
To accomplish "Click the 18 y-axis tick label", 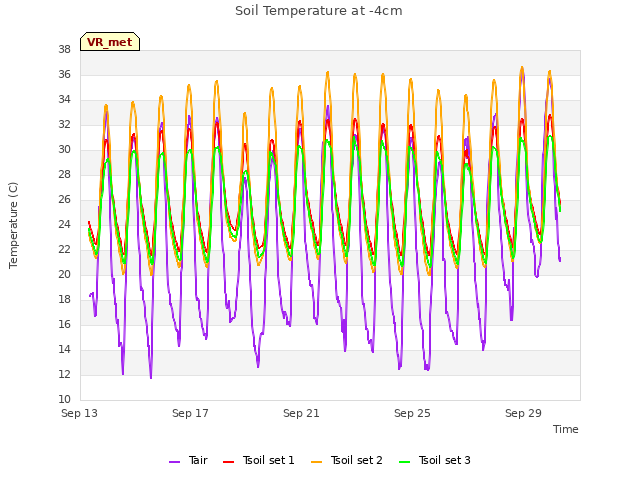I will coord(64,300).
